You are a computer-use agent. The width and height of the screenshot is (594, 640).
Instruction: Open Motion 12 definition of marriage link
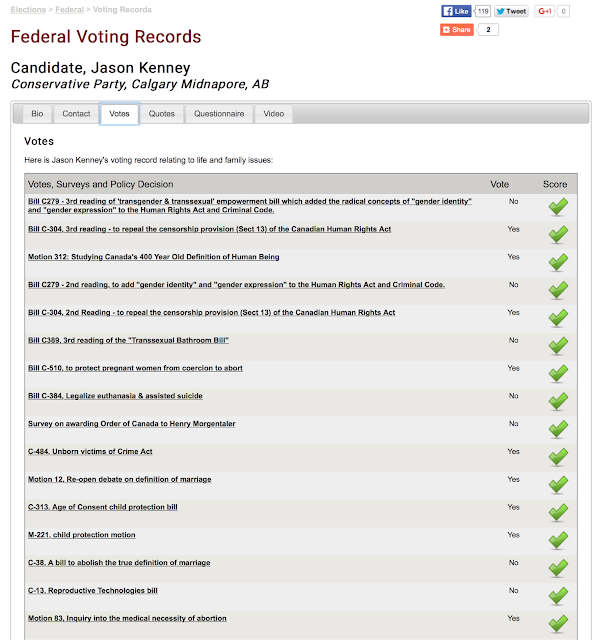point(120,479)
